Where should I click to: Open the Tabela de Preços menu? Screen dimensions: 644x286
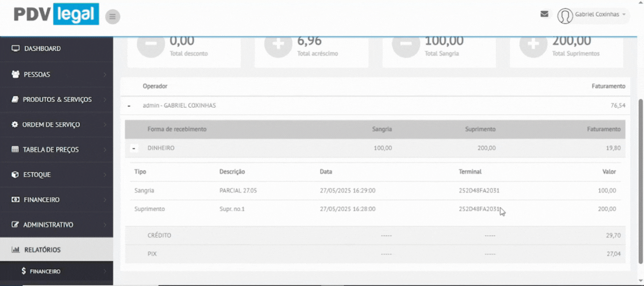click(x=51, y=150)
